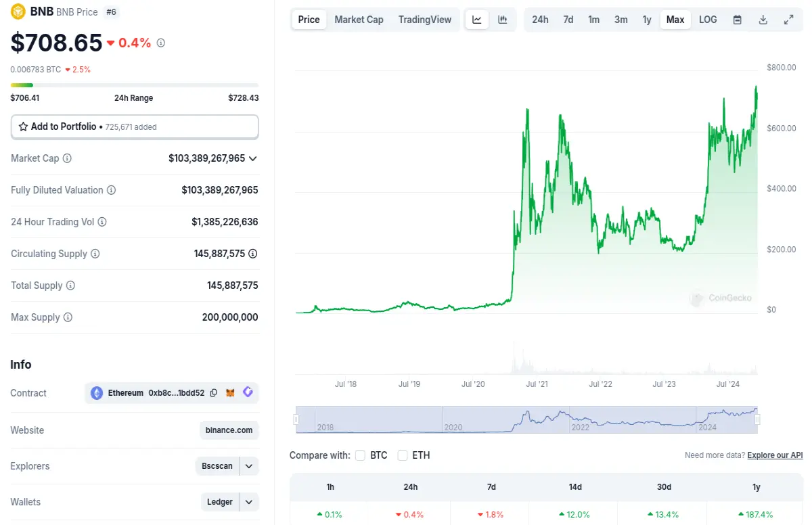The image size is (812, 525).
Task: Click the $708.65 price text
Action: [x=56, y=43]
